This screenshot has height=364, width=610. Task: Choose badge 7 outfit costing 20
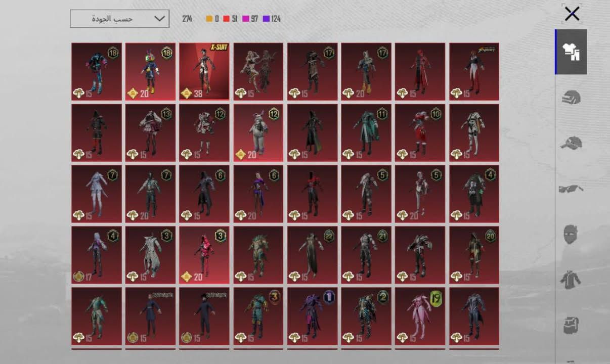pyautogui.click(x=150, y=194)
